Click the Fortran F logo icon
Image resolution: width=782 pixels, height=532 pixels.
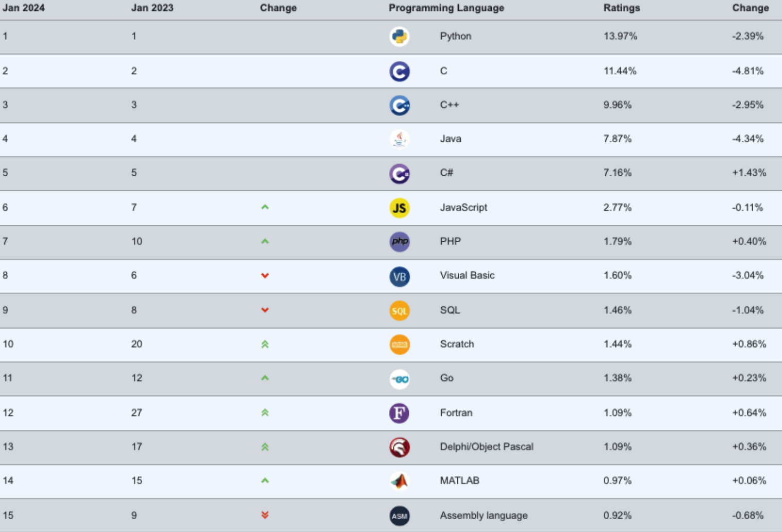coord(400,413)
